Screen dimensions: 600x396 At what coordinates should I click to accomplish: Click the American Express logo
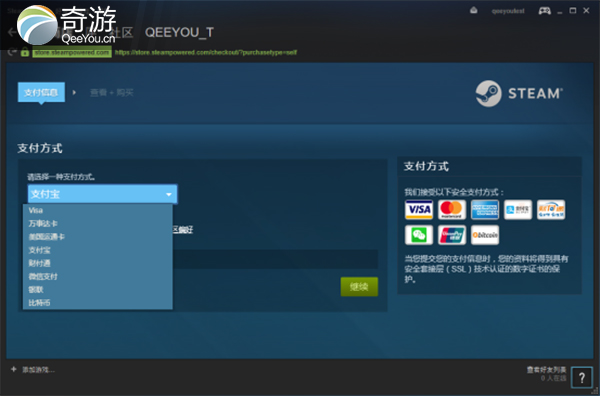[485, 209]
